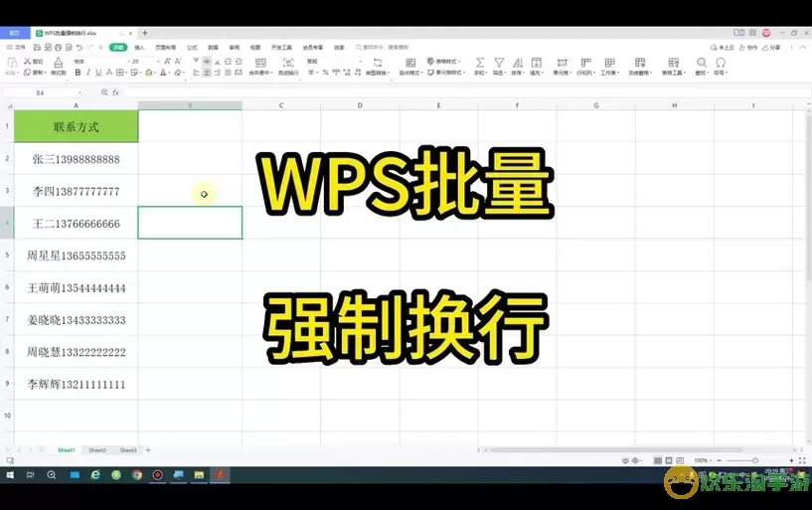812x510 pixels.
Task: Open the zoom percentage dropdown 100%
Action: point(703,460)
